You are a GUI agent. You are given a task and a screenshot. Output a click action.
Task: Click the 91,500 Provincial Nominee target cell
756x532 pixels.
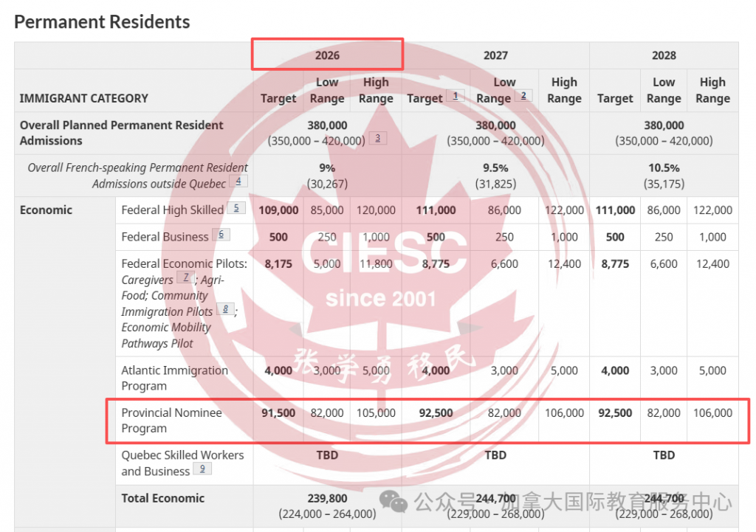pyautogui.click(x=278, y=413)
